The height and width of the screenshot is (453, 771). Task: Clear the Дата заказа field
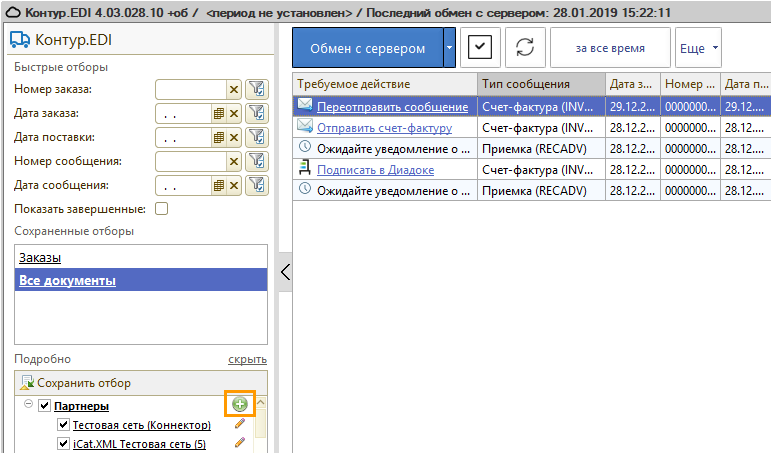point(234,114)
